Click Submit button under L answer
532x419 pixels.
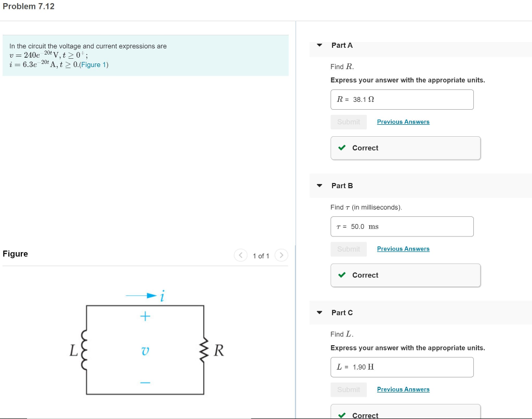[349, 389]
